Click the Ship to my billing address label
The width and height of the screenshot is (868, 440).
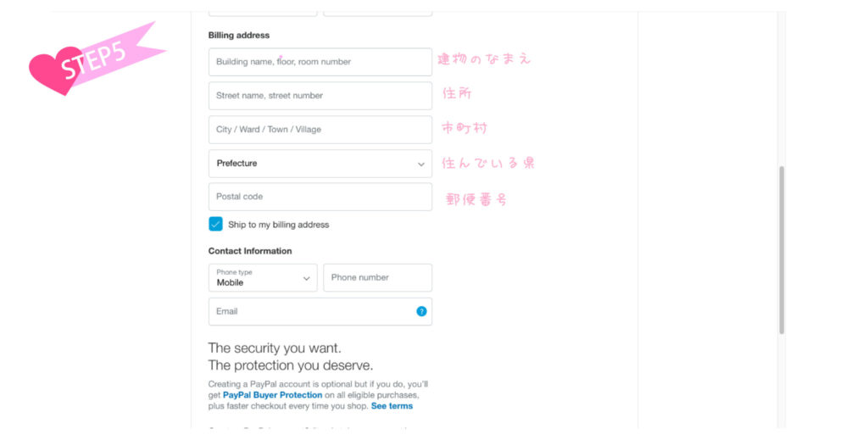[278, 224]
